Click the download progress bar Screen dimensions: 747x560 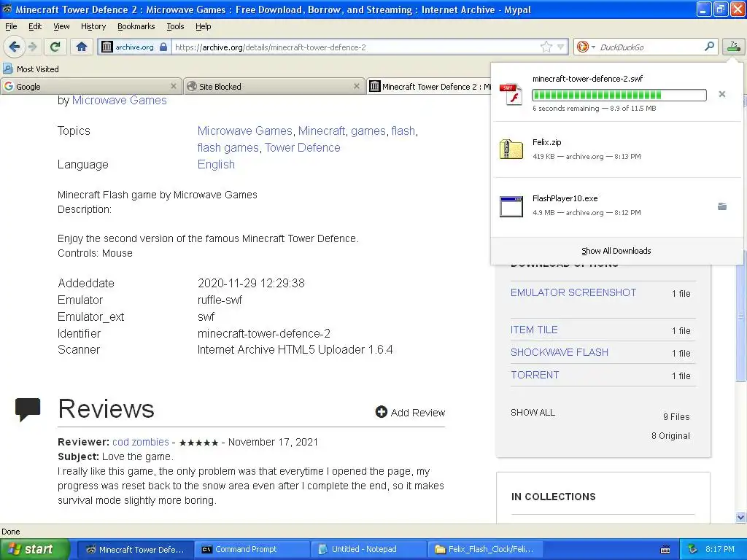point(619,95)
